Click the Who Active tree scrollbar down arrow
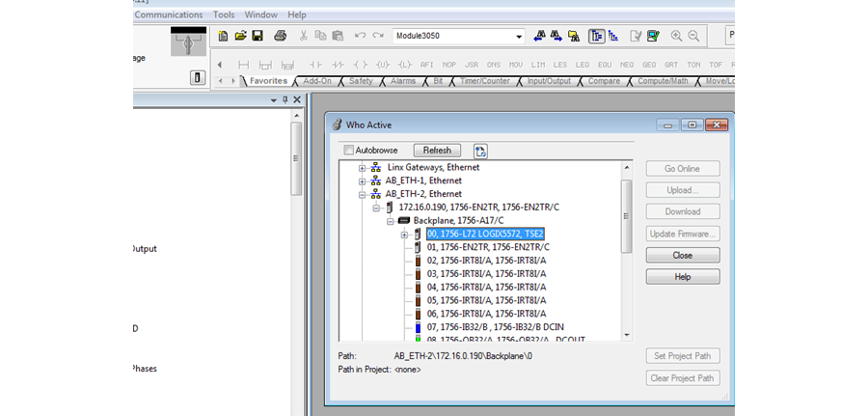The image size is (868, 416). (627, 335)
